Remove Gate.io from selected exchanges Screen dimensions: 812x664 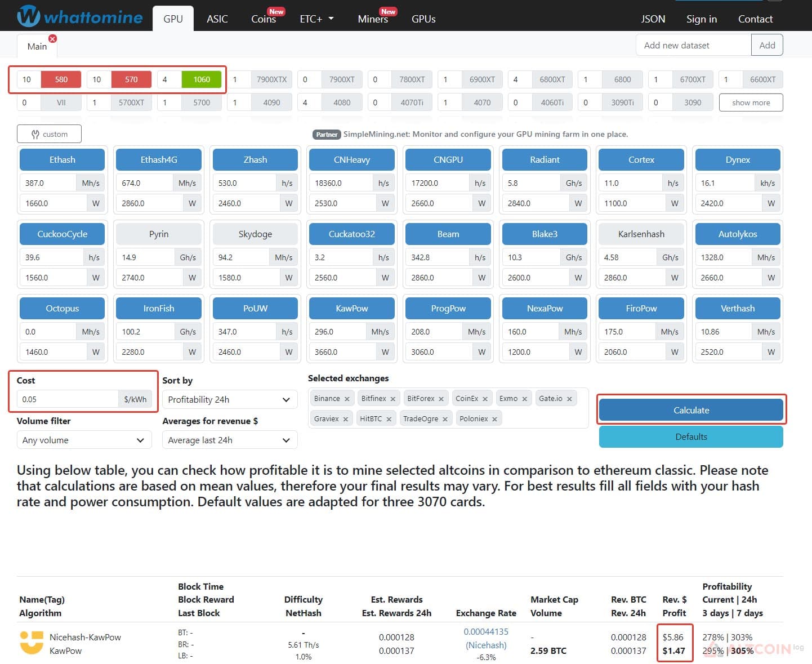[569, 399]
